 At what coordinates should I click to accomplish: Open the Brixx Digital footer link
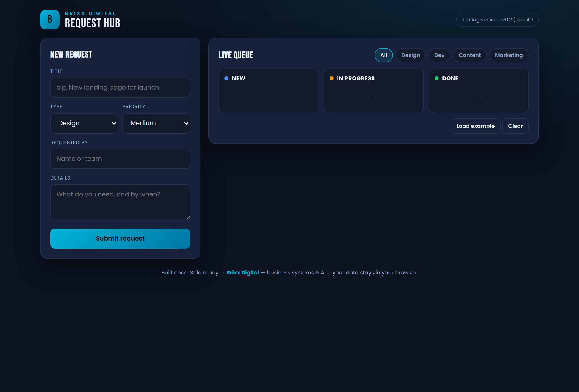tap(243, 273)
